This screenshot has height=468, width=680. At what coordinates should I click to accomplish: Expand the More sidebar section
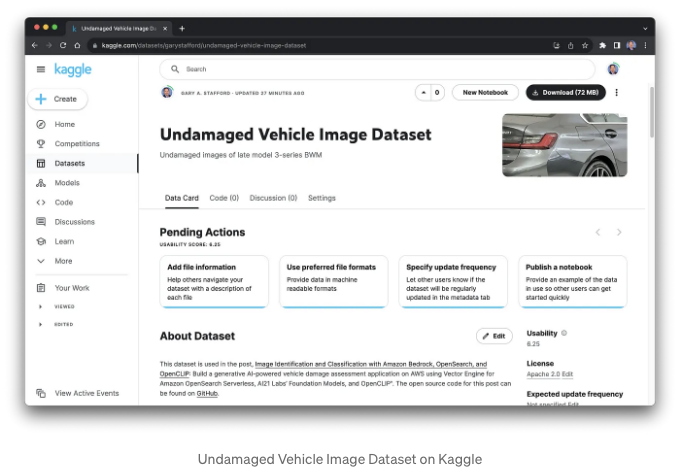(x=63, y=261)
